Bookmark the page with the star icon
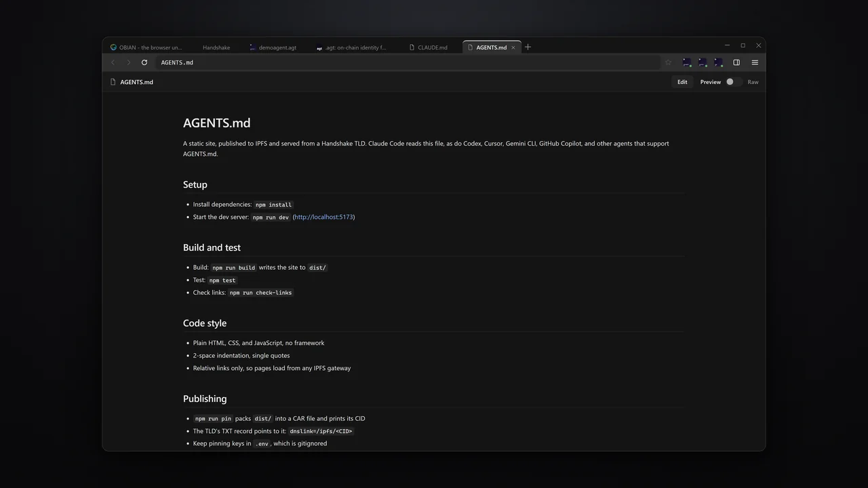Screen dimensions: 868x488 point(669,62)
